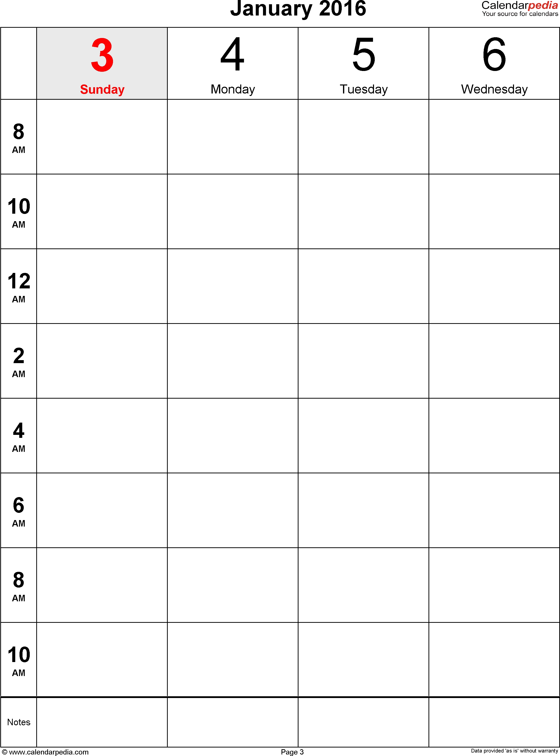Click the Wednesday column header
This screenshot has width=560, height=756.
coord(494,59)
